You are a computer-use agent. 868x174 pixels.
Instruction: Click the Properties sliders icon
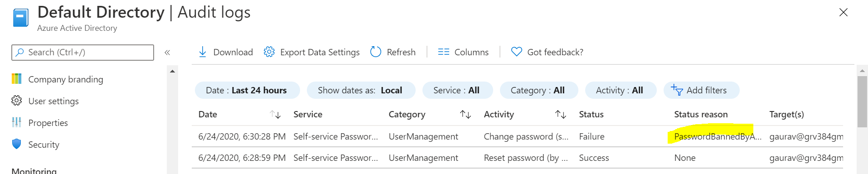point(17,122)
